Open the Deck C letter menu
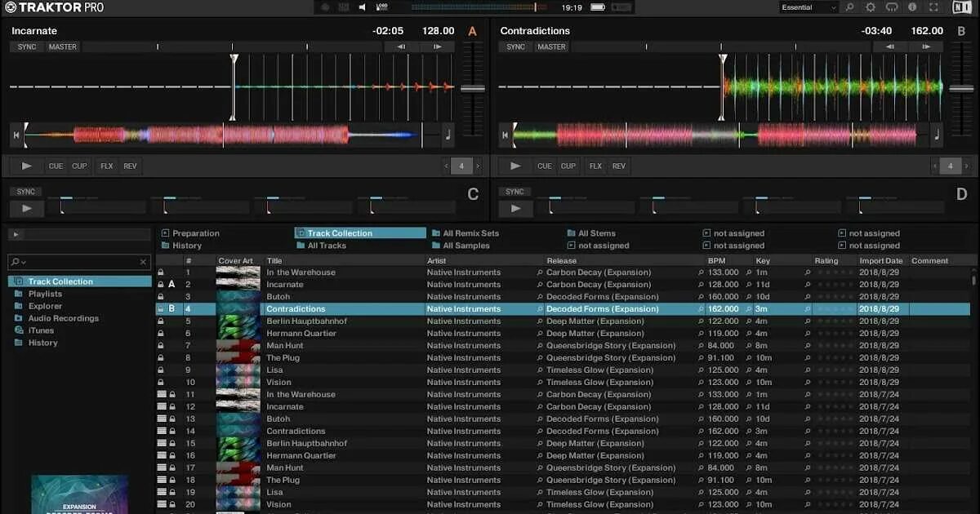The width and height of the screenshot is (980, 514). (x=472, y=194)
